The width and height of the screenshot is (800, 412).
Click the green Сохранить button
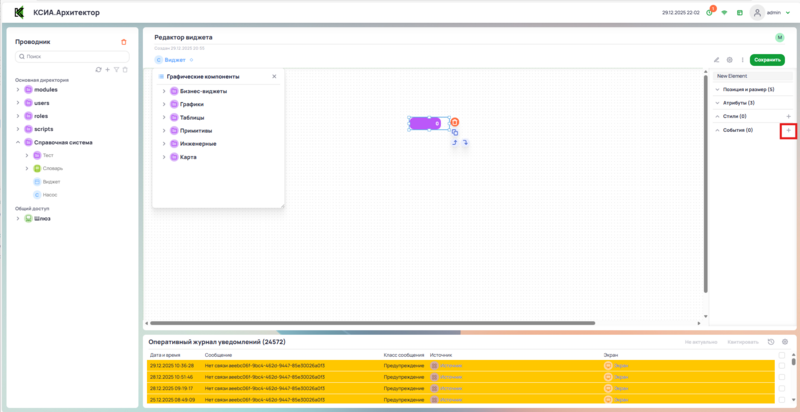[x=767, y=60]
